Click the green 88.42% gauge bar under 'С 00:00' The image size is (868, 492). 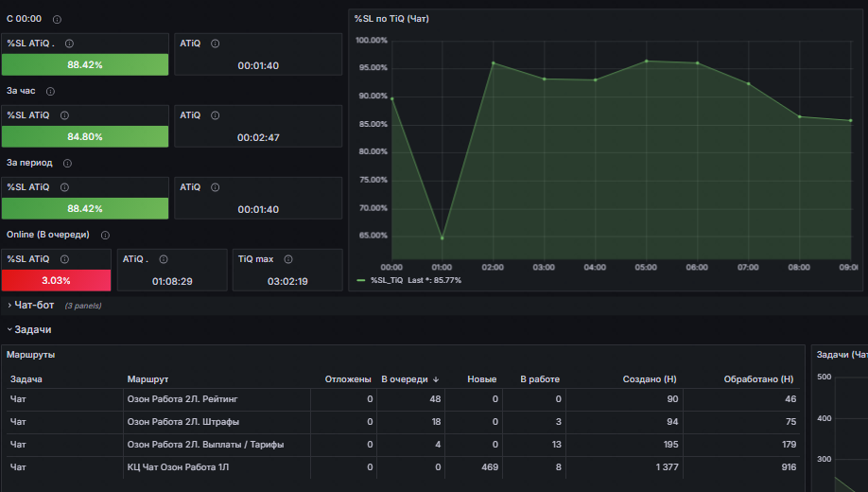85,65
